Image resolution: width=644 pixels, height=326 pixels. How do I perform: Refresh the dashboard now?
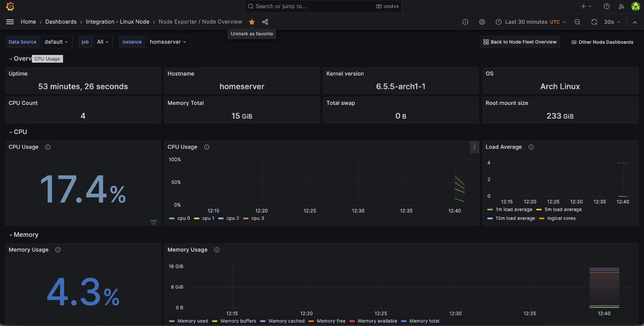point(594,22)
